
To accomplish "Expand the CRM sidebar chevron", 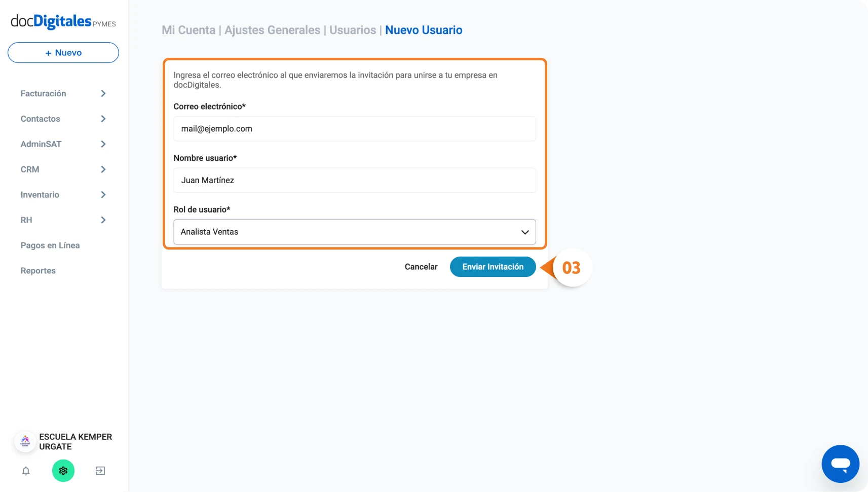I will coord(103,169).
